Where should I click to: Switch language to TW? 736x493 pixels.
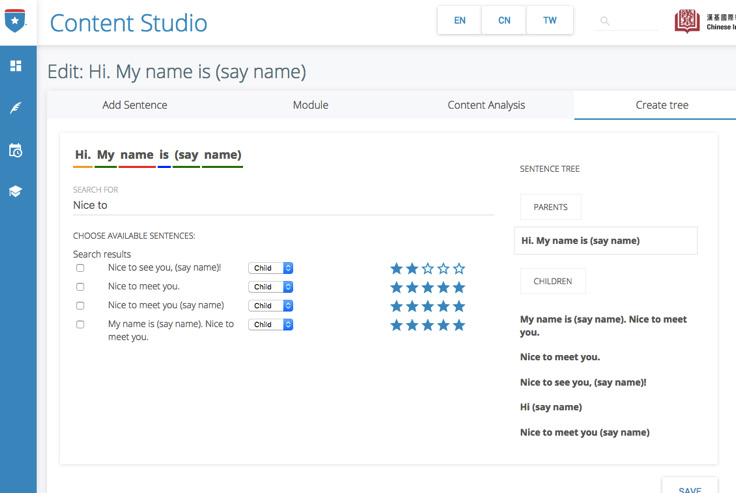point(550,20)
